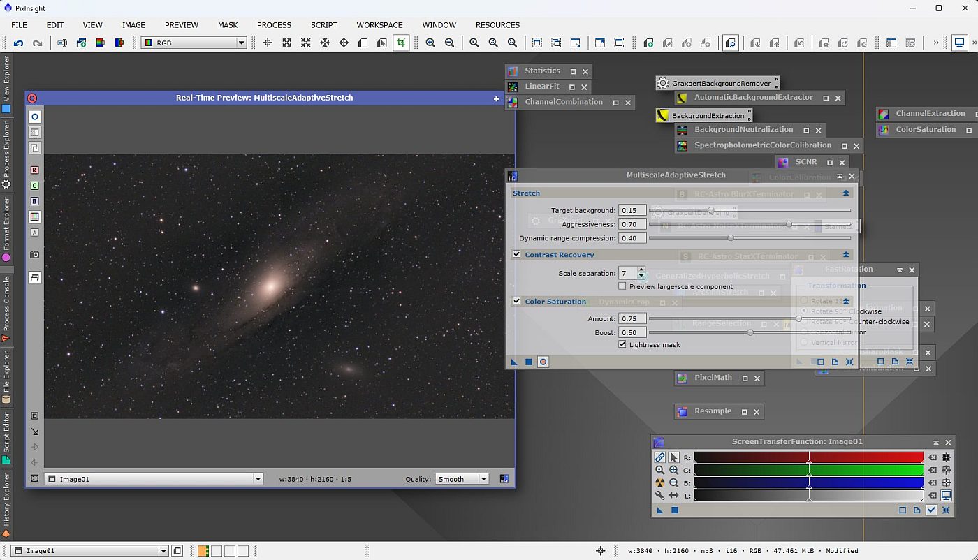Click the Dynamic range compression slider
The image size is (978, 560).
click(730, 237)
